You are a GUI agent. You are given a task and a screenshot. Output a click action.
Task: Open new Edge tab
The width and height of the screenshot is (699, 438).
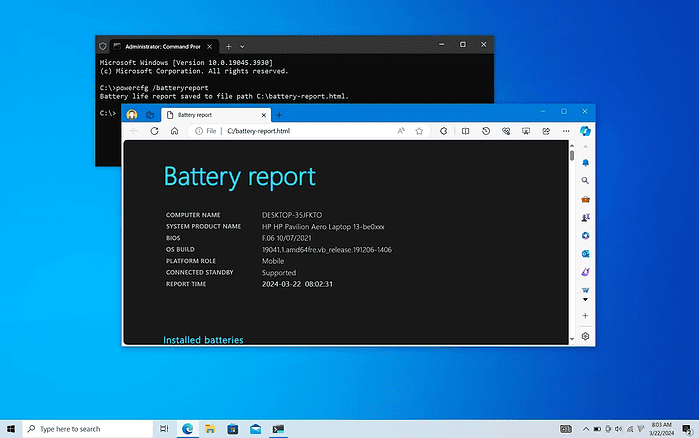[x=279, y=115]
